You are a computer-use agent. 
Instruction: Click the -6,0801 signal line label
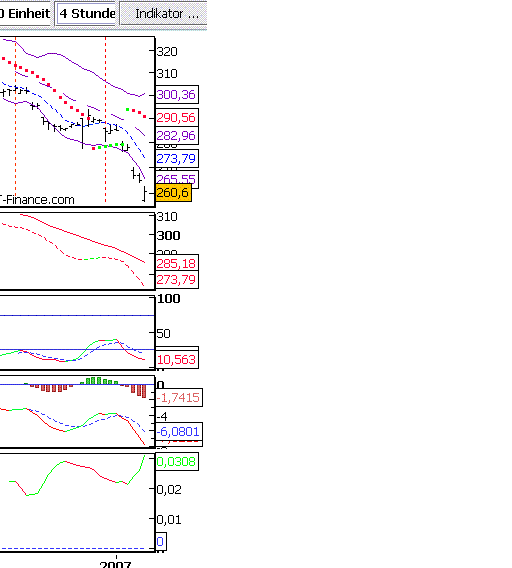pyautogui.click(x=179, y=431)
